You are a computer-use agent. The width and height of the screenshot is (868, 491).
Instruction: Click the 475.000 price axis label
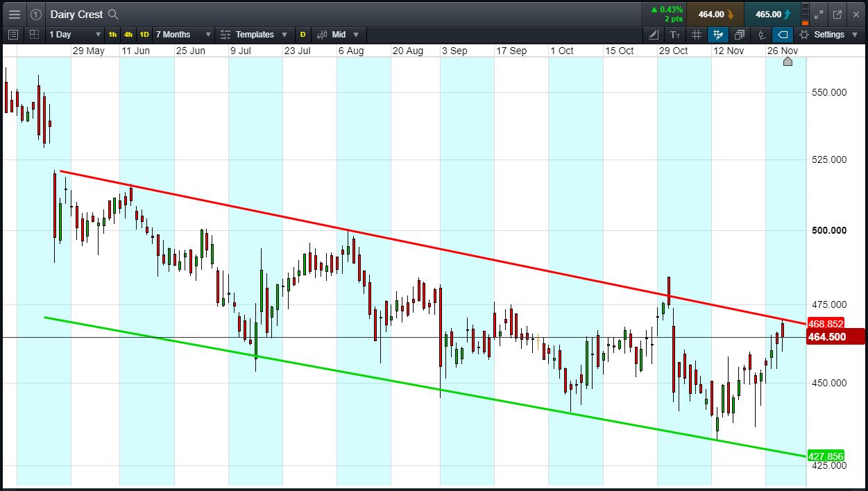[829, 304]
